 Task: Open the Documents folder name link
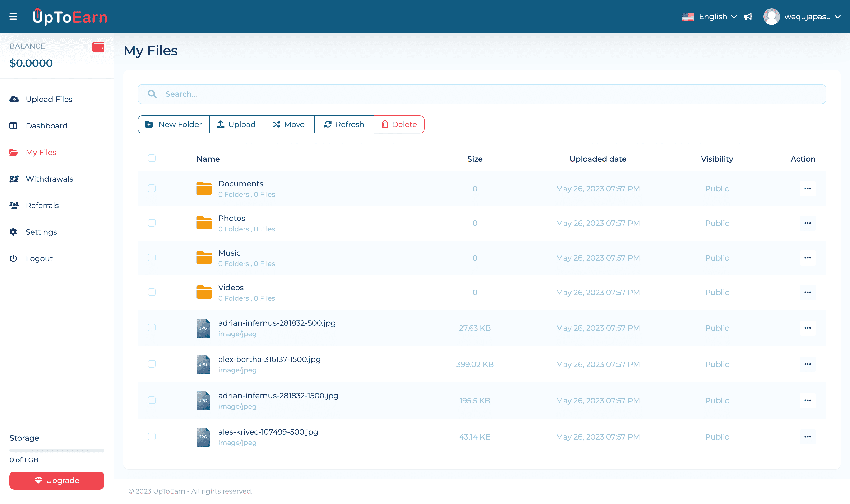click(x=240, y=183)
